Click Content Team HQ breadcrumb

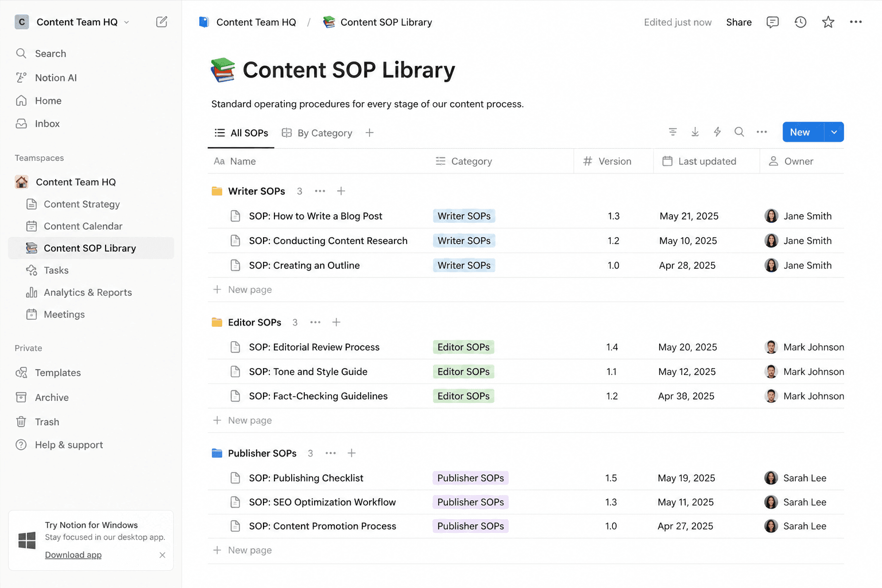pyautogui.click(x=247, y=22)
